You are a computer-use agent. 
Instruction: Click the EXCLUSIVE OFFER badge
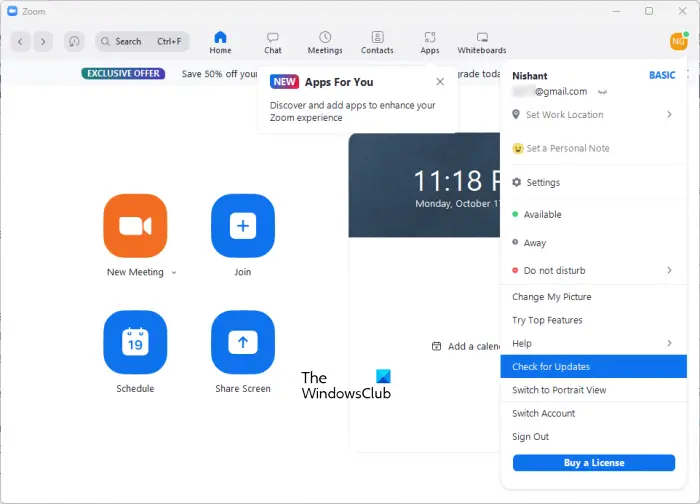[x=123, y=73]
